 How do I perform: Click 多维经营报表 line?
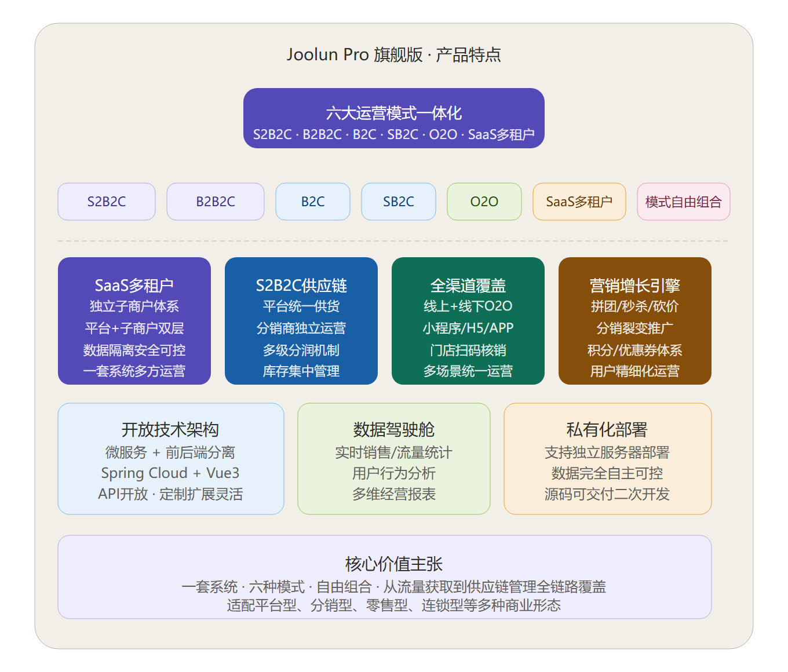pyautogui.click(x=394, y=494)
